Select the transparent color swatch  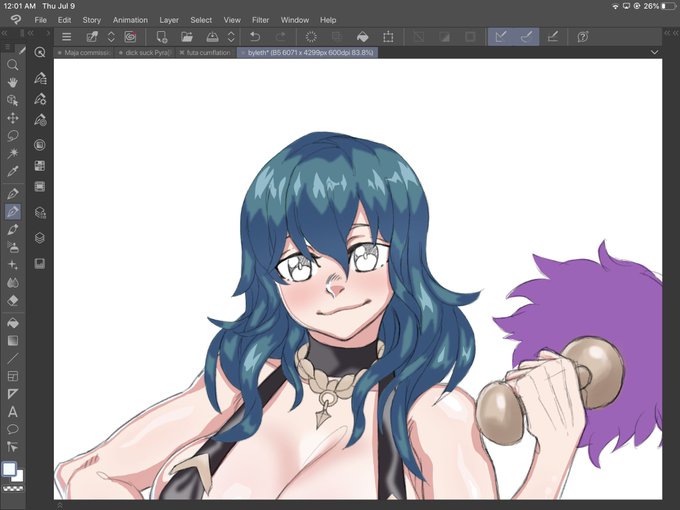[x=13, y=489]
